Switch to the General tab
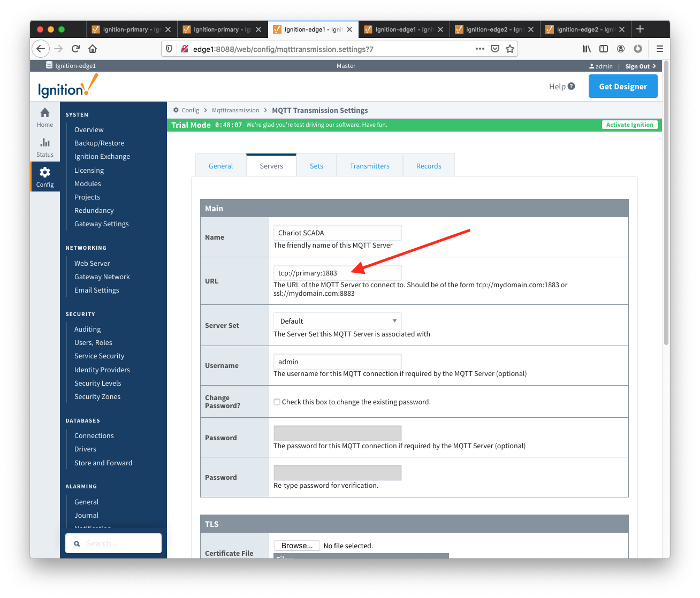 coord(220,166)
